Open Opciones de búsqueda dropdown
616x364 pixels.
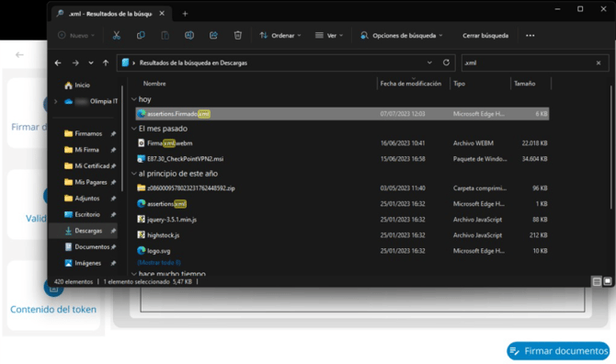point(402,35)
